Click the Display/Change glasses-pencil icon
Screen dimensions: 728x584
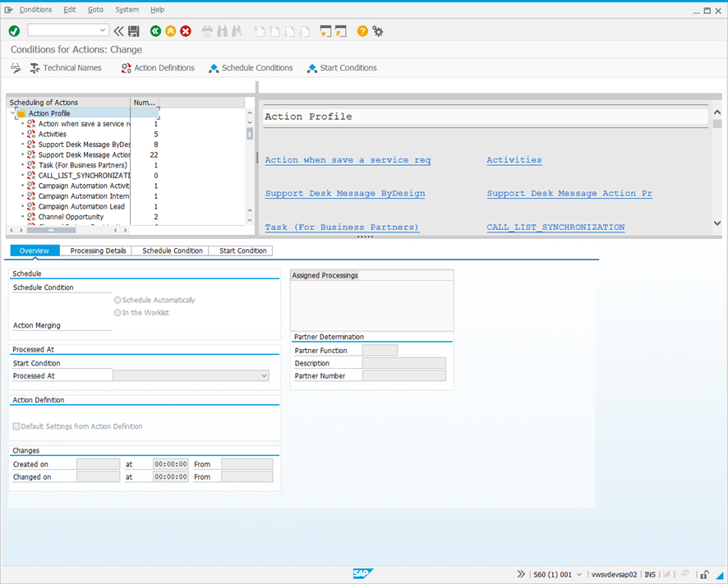click(16, 68)
